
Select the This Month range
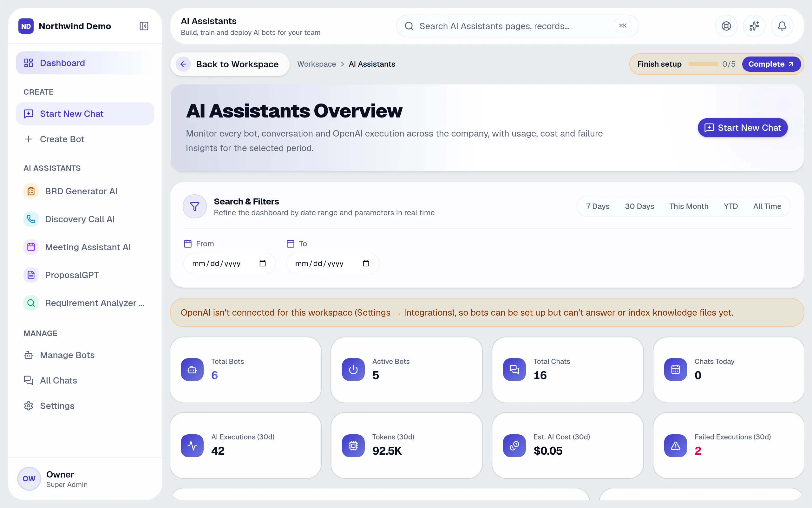[689, 206]
